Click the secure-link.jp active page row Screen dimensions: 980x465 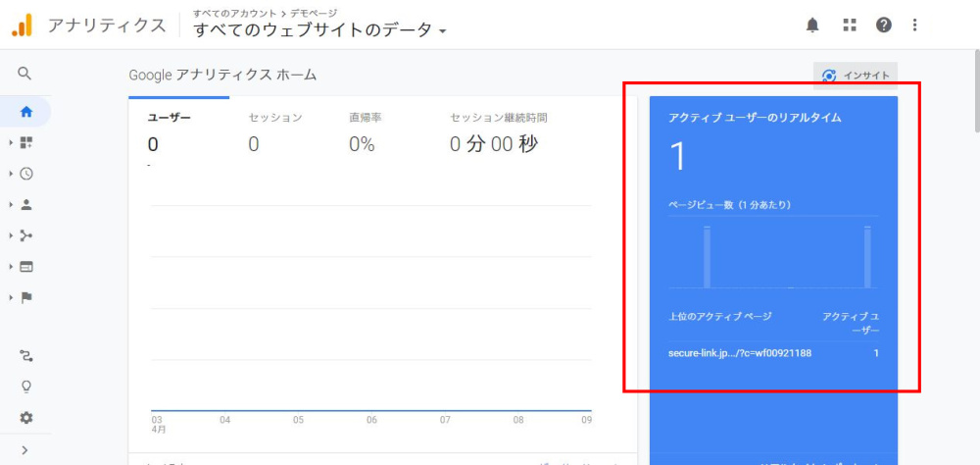pyautogui.click(x=774, y=353)
